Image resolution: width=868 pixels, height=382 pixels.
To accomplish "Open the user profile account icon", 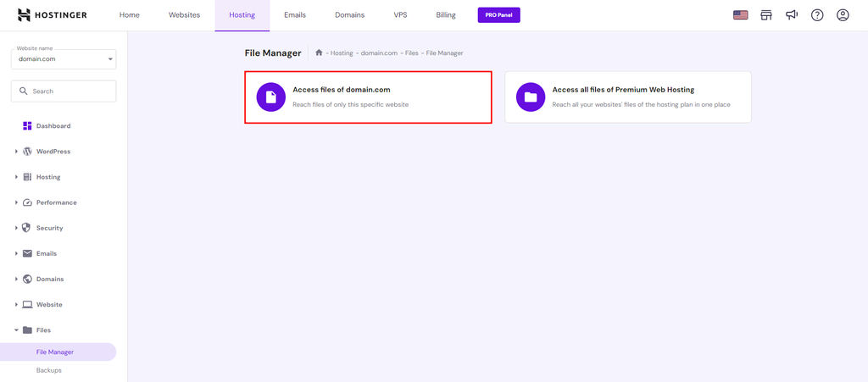I will [843, 15].
